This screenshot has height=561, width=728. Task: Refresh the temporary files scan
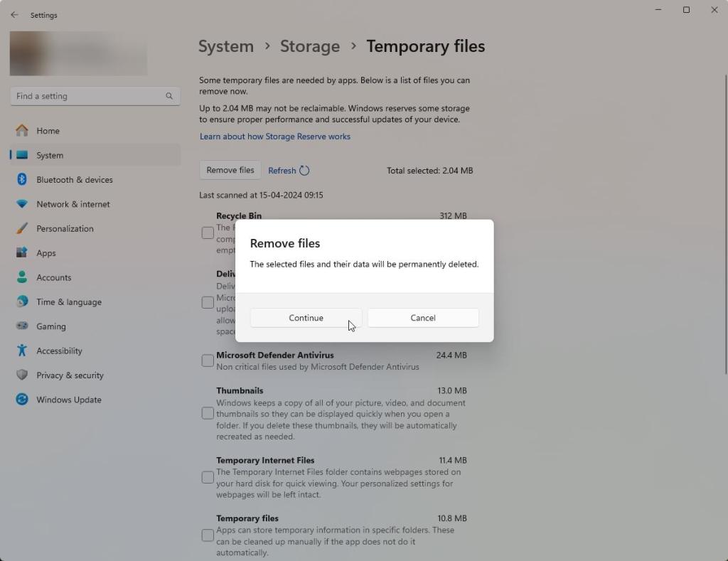coord(289,171)
